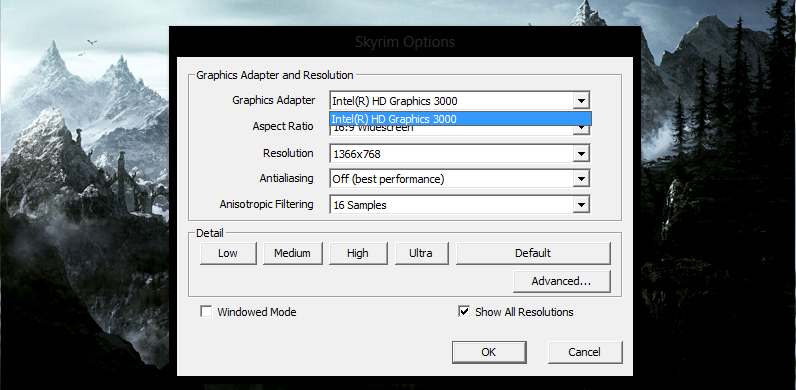This screenshot has width=796, height=390.
Task: Set detail to Low preset
Action: [228, 253]
